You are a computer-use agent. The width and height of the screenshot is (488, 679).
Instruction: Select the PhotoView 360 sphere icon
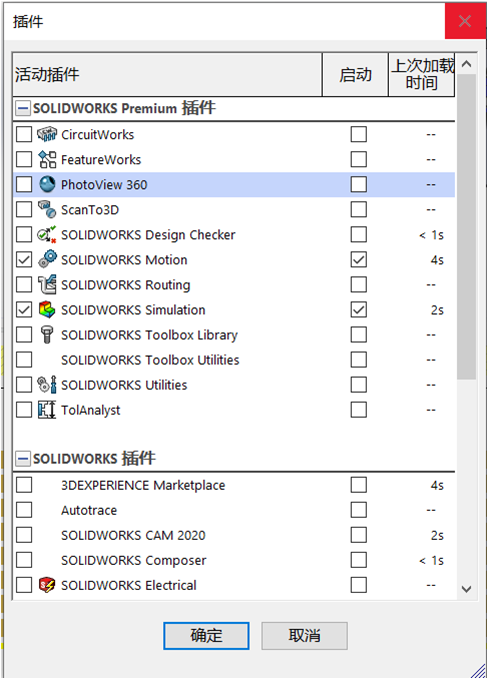47,184
